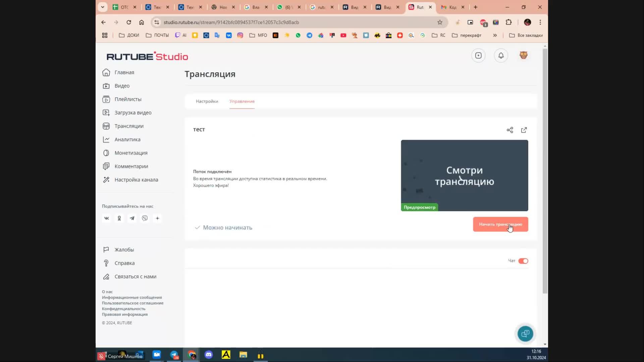644x362 pixels.
Task: Open the Telegram social link icon
Action: coord(132,218)
